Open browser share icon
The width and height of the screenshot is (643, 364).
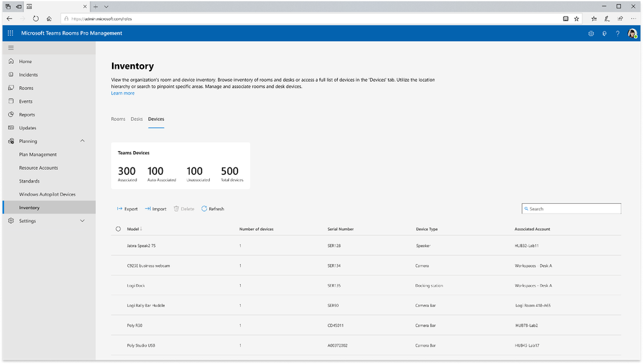pyautogui.click(x=620, y=19)
